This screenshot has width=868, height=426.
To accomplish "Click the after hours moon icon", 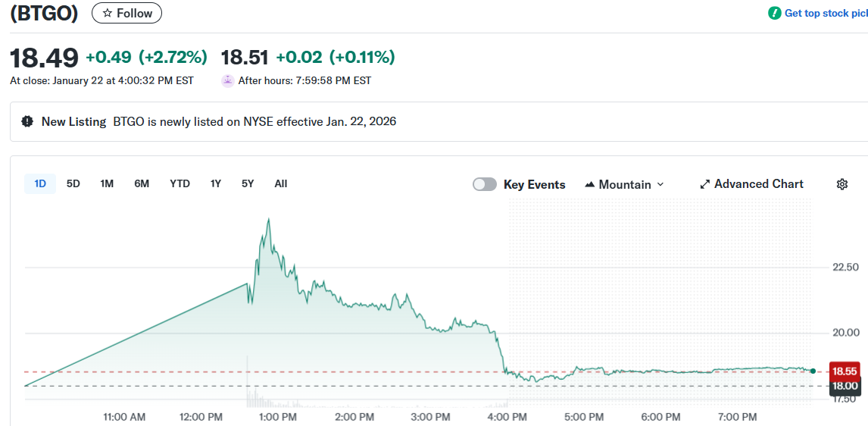I will click(227, 80).
